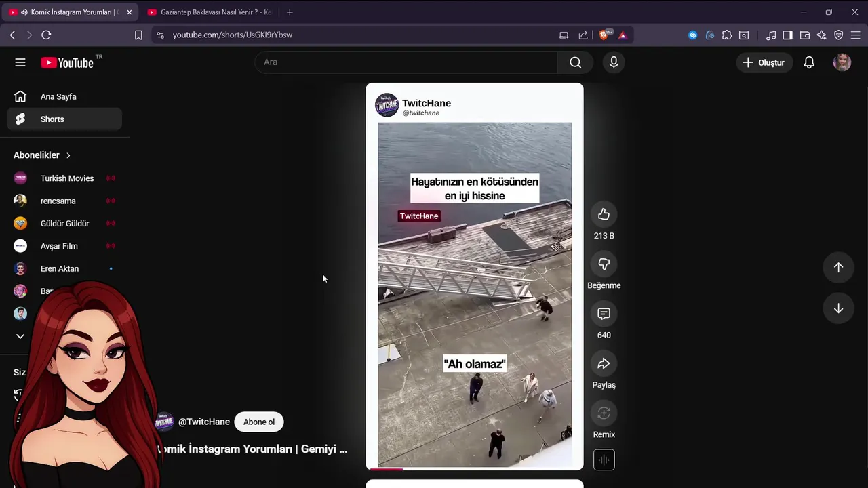The width and height of the screenshot is (868, 488).
Task: Open the browser main menu
Action: [856, 35]
